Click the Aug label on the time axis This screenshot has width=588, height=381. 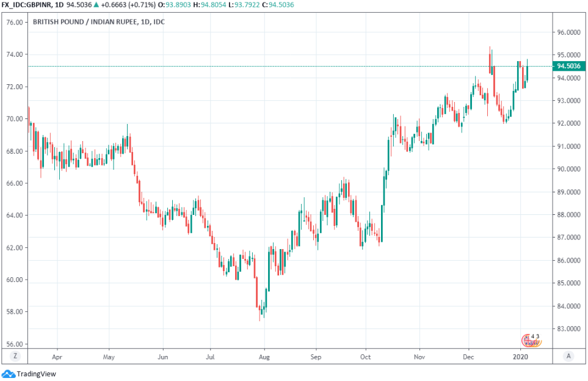264,355
